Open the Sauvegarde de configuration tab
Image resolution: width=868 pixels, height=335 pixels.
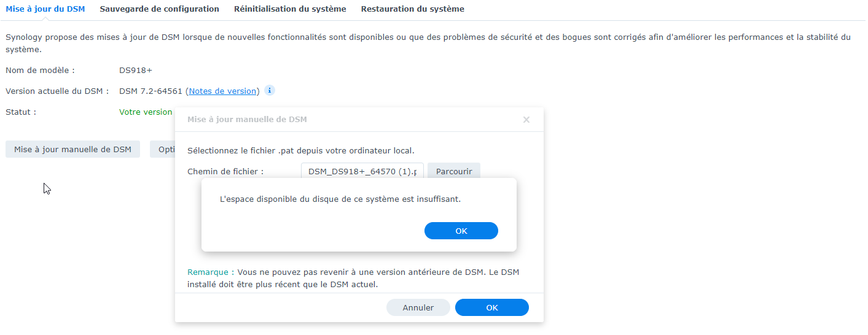159,9
